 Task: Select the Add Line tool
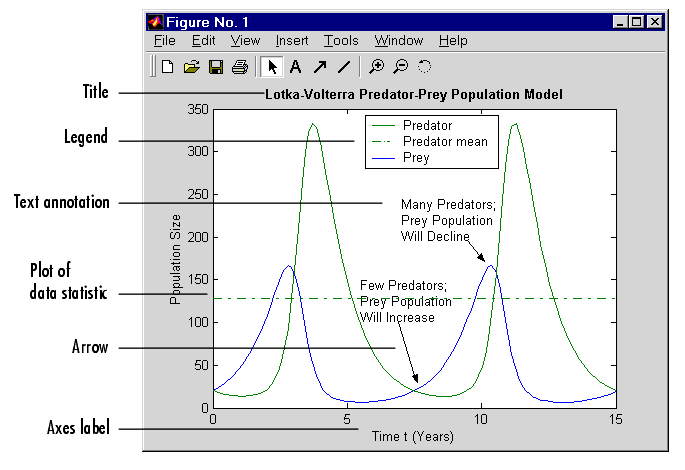click(344, 67)
